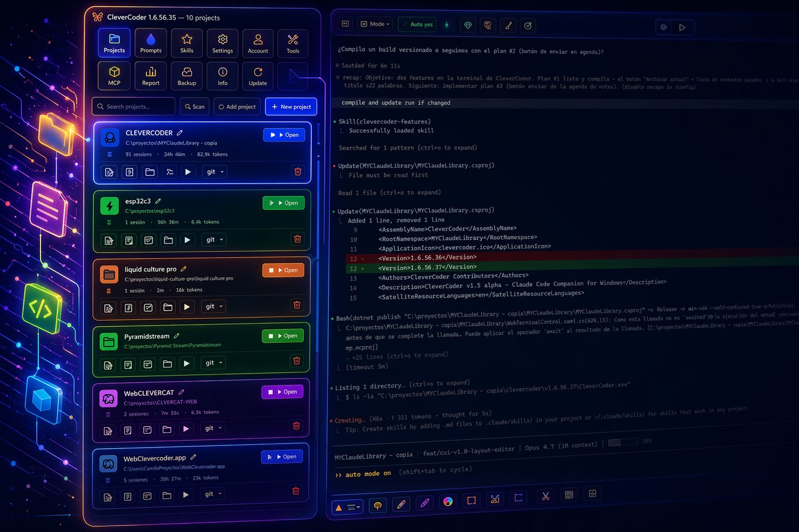
Task: Open folder icon in CLEVERCODER card
Action: pyautogui.click(x=150, y=172)
